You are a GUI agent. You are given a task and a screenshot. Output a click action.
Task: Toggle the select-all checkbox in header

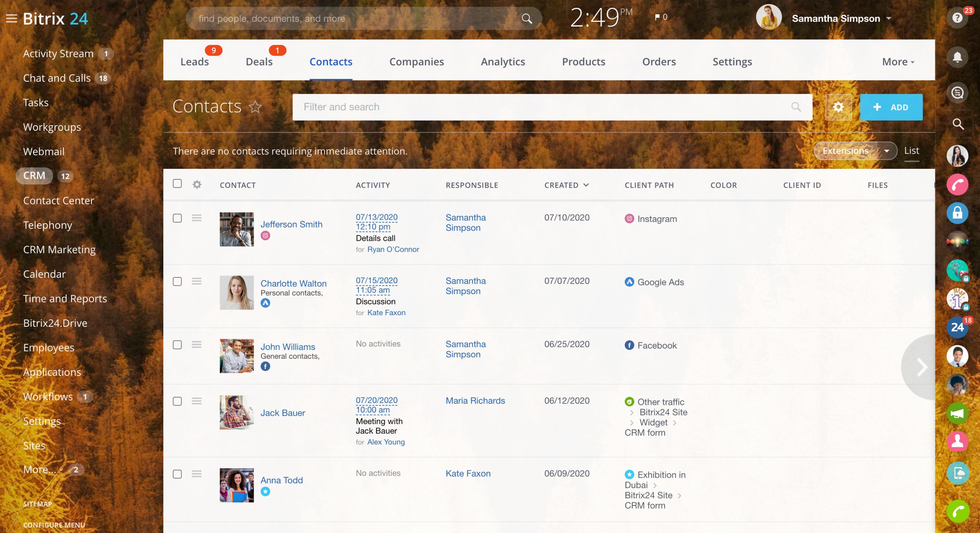coord(177,184)
